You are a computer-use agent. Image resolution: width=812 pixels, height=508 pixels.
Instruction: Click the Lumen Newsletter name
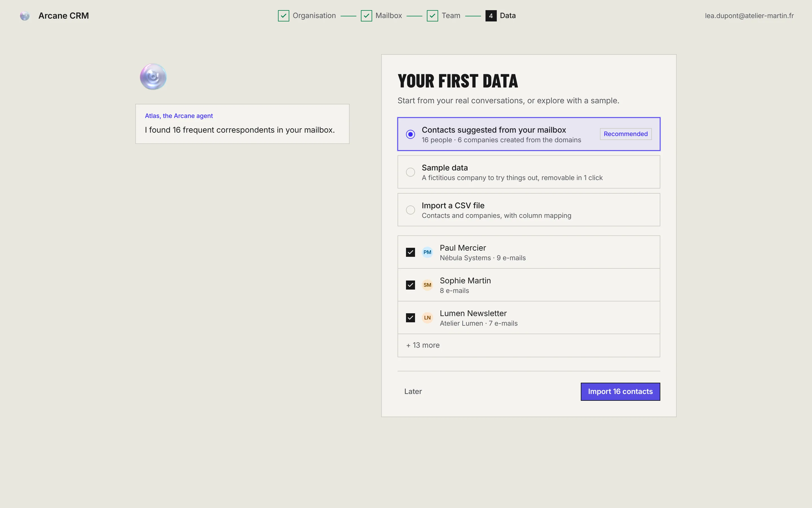[473, 314]
